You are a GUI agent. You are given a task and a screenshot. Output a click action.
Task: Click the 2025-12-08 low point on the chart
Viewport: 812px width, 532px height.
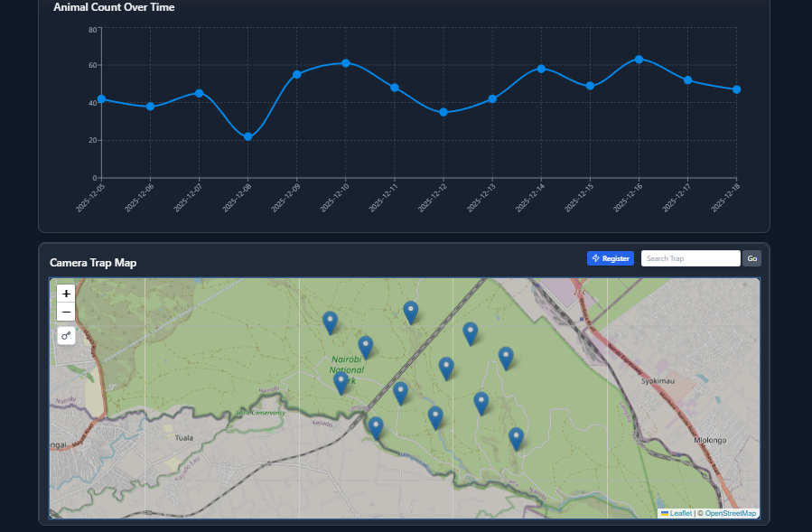(247, 136)
